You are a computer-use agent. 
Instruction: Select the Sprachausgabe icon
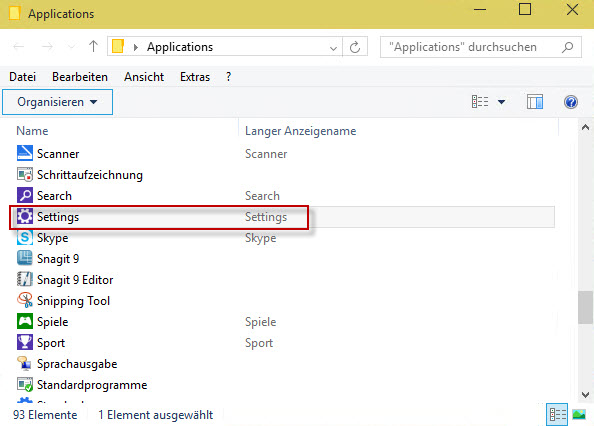25,364
